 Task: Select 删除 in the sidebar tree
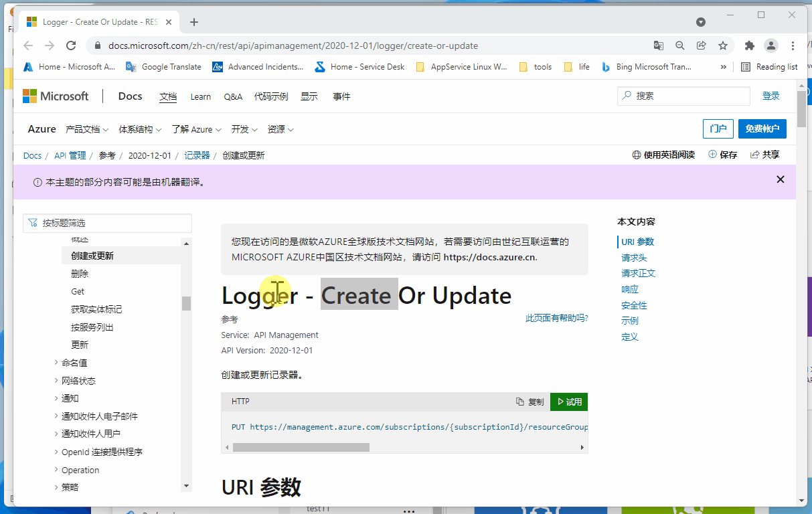click(x=80, y=274)
